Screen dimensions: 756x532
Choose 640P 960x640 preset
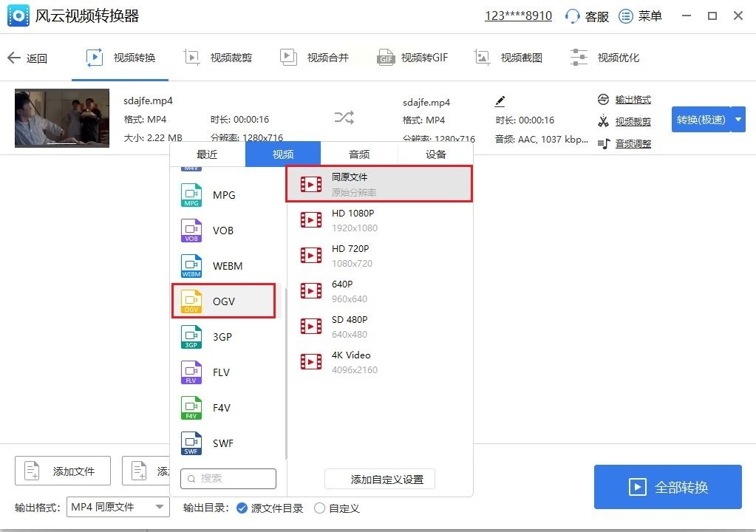click(x=379, y=291)
